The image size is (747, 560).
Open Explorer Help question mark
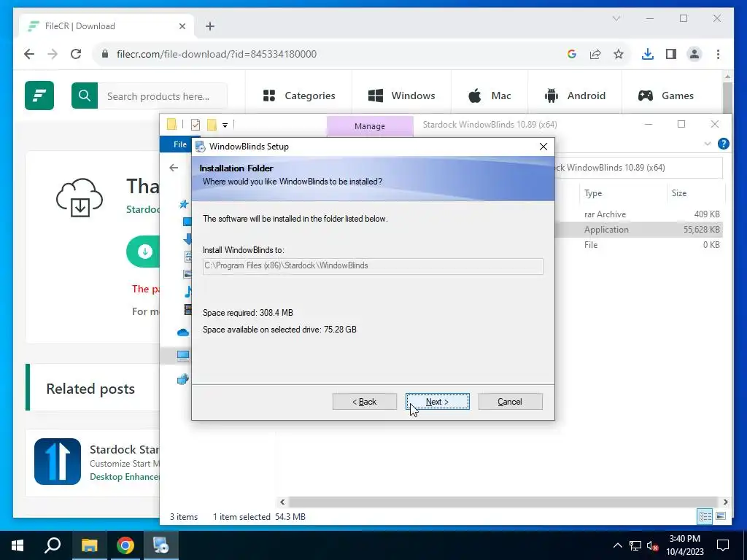pos(723,144)
